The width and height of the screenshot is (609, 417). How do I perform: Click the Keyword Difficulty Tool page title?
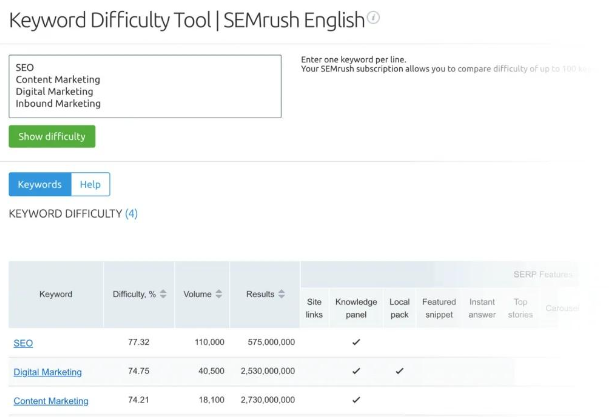click(187, 20)
